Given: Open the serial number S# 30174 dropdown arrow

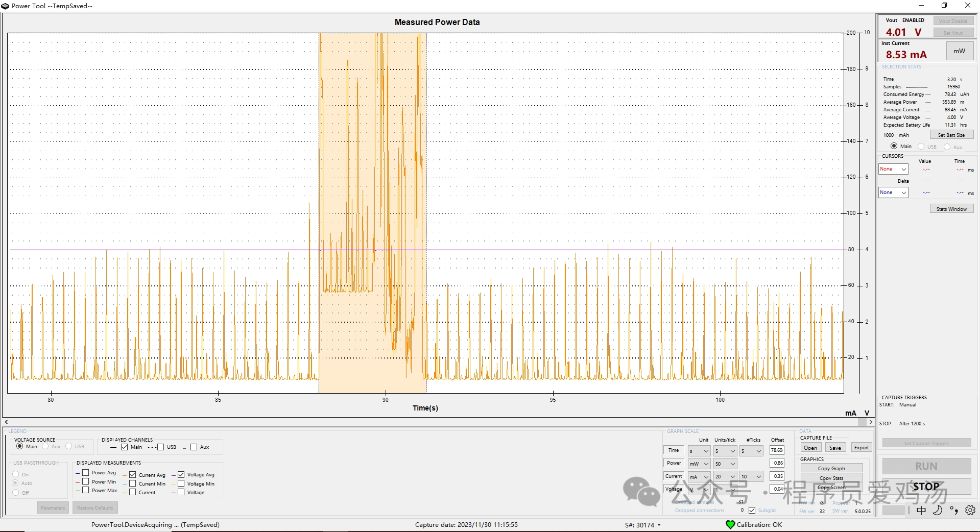Looking at the screenshot, I should click(659, 525).
